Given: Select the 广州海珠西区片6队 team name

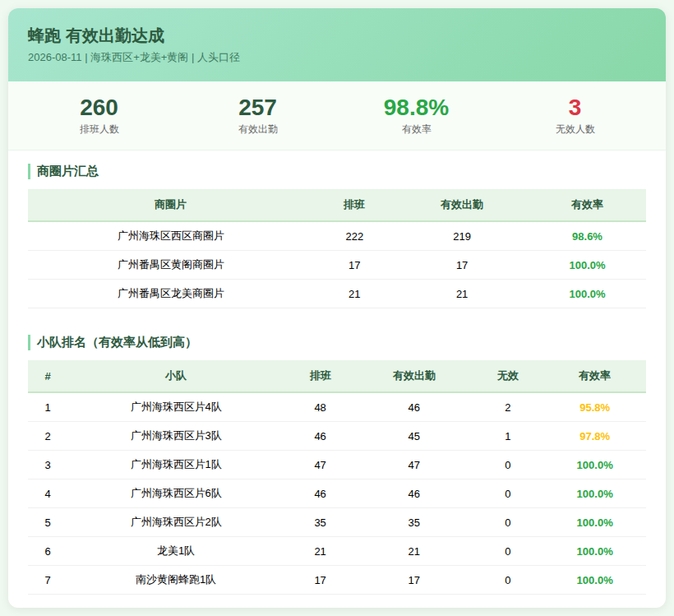Looking at the screenshot, I should (x=176, y=493).
